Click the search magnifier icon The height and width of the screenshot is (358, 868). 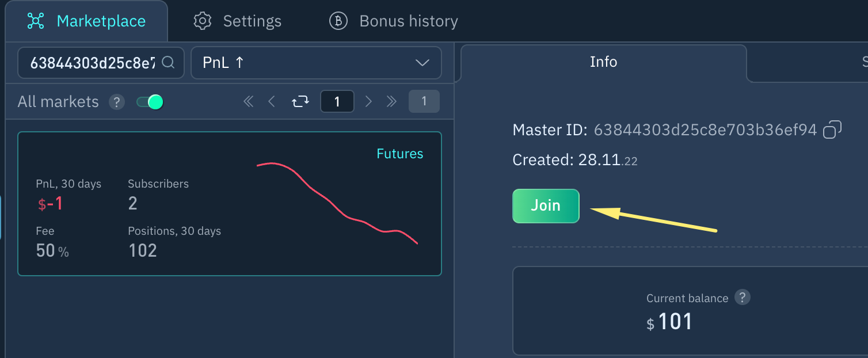(x=168, y=62)
